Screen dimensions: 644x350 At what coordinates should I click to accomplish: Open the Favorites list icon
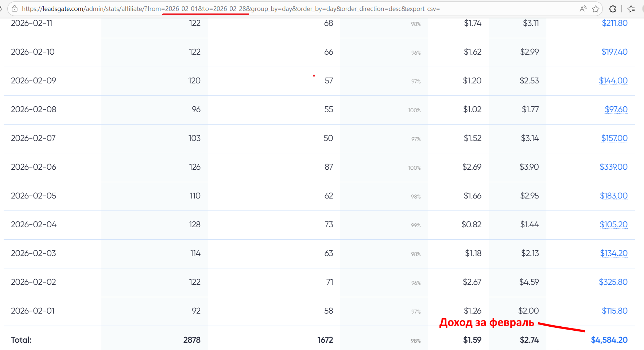[x=631, y=9]
